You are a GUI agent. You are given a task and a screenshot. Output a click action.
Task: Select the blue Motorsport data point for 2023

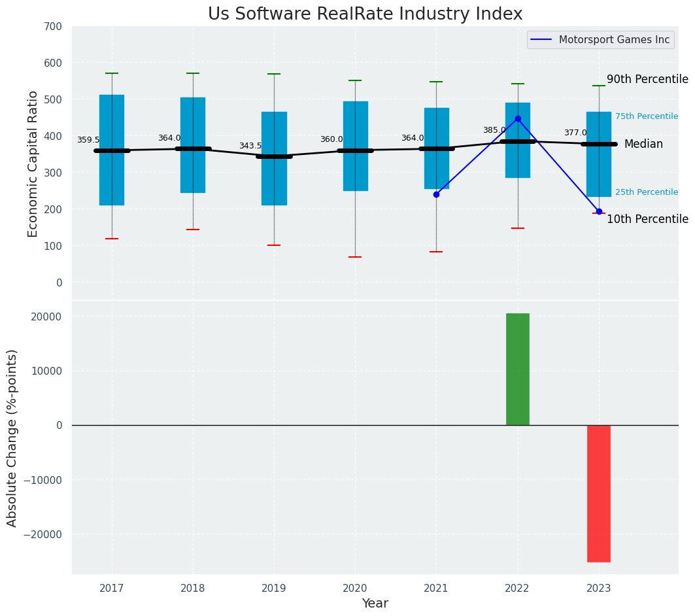click(x=599, y=211)
